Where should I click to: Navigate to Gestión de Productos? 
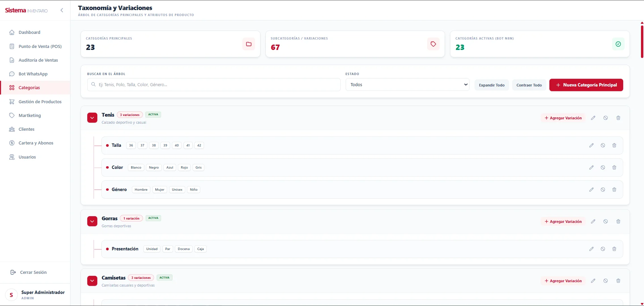[x=35, y=102]
